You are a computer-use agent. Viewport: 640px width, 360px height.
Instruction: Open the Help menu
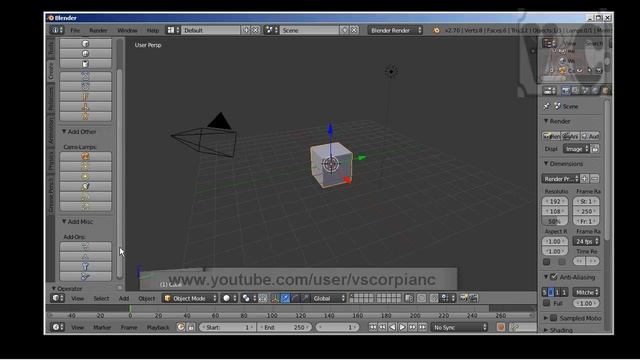[x=153, y=30]
